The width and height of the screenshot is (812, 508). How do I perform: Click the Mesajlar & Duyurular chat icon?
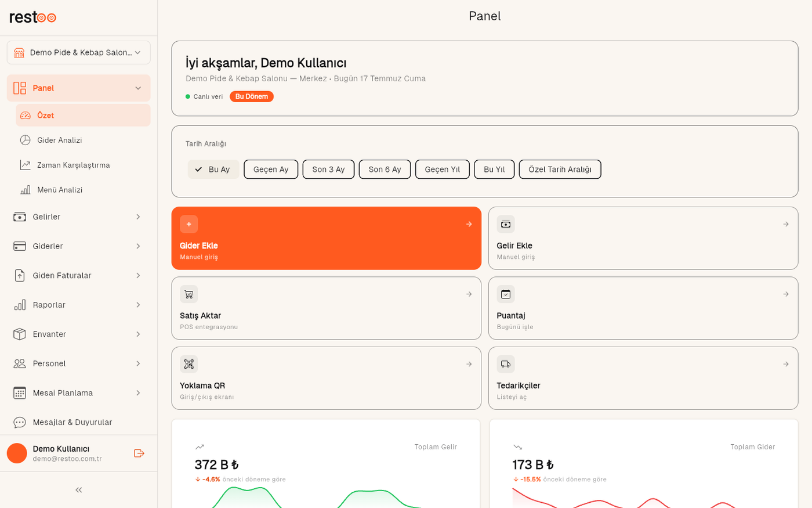coord(20,423)
